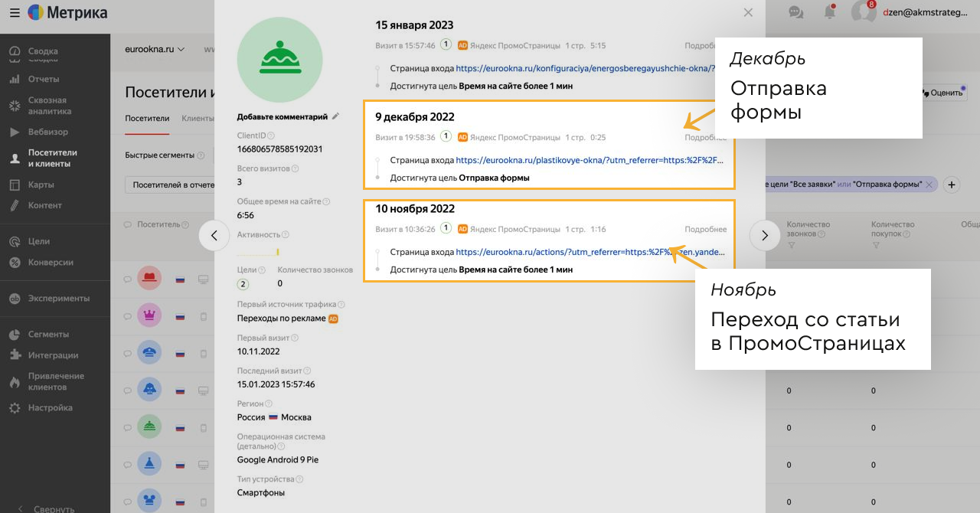
Task: Click the AD badge beside Переходы по рекламе
Action: (333, 319)
